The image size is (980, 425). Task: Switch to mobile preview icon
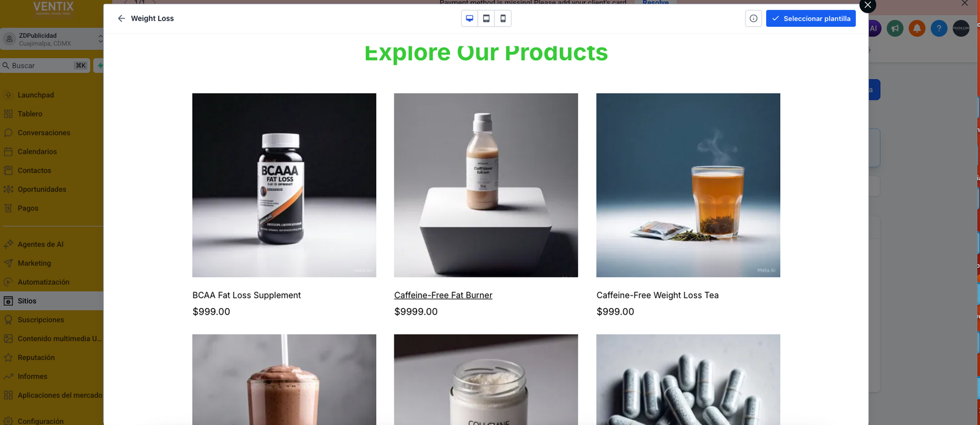[x=503, y=18]
